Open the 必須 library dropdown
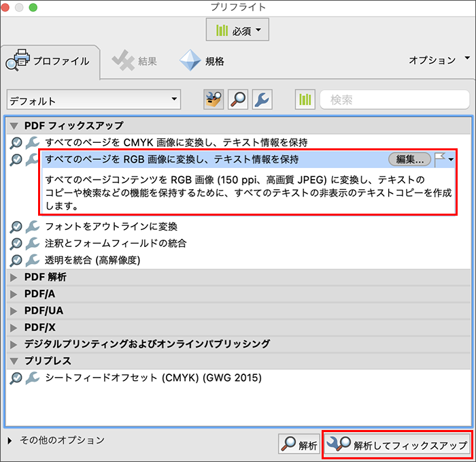Screen dimensions: 476x462 click(x=238, y=30)
